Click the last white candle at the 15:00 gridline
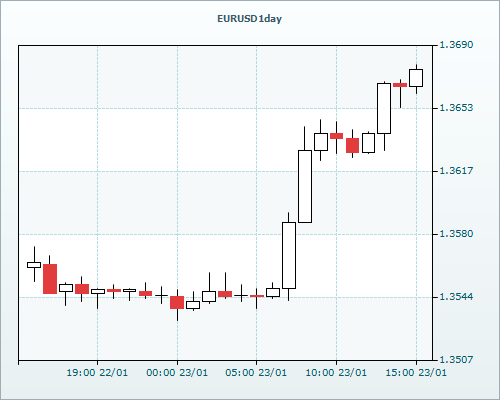 pyautogui.click(x=416, y=78)
